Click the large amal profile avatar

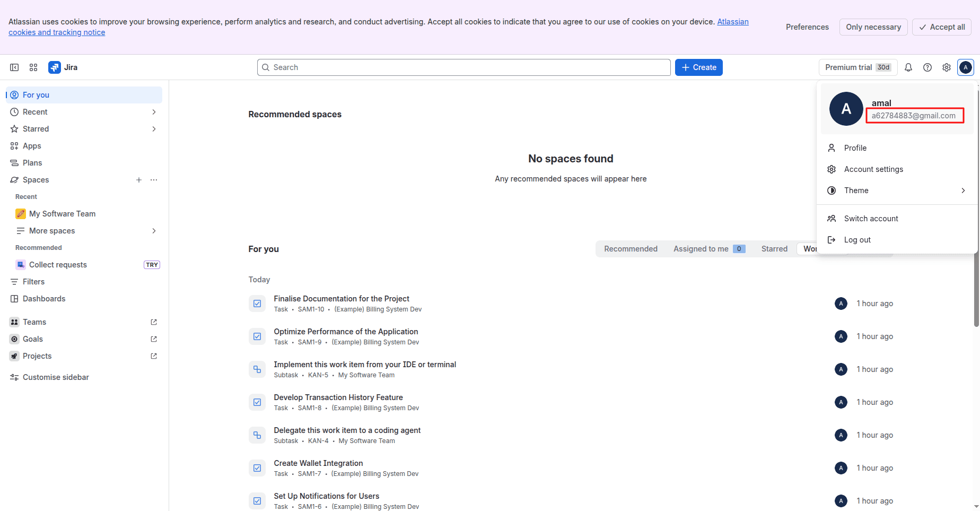[x=846, y=109]
